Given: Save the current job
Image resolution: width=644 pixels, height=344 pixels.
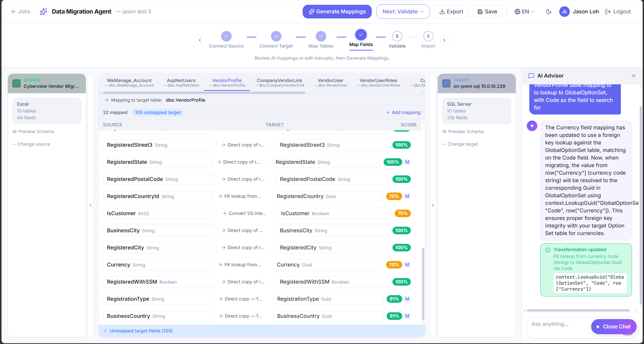Looking at the screenshot, I should (x=487, y=12).
